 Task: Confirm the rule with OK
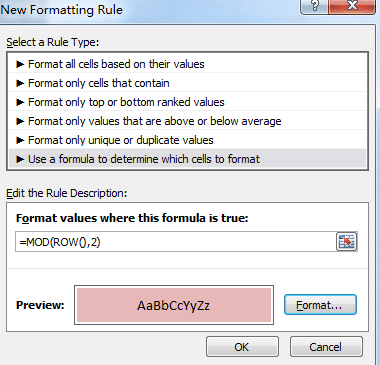[x=242, y=347]
